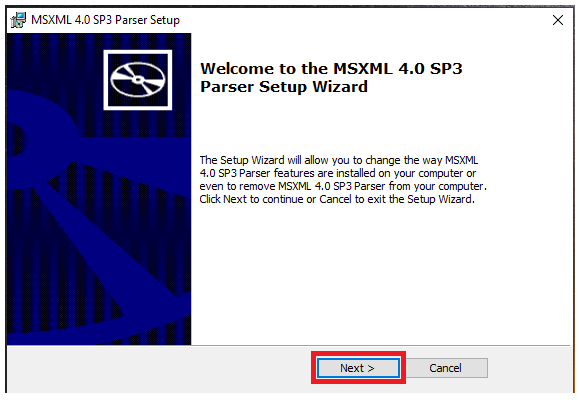Click the gray area right of the Cancel button
579x400 pixels.
coord(530,369)
